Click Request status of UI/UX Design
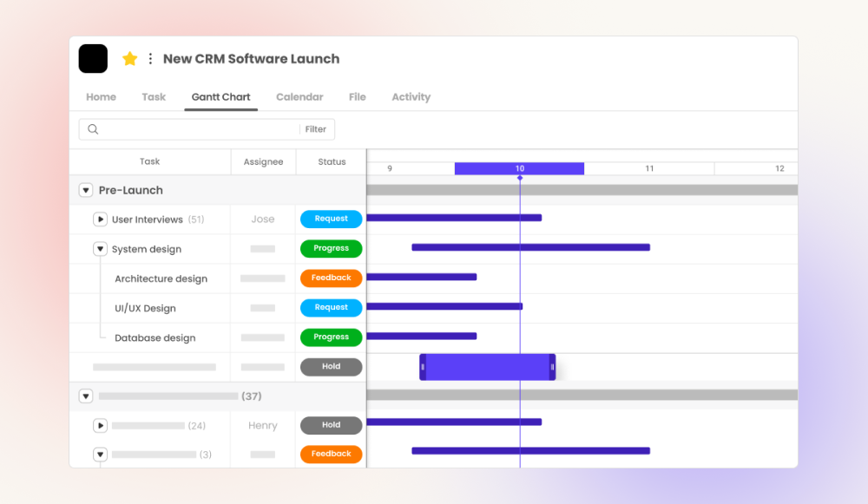The width and height of the screenshot is (868, 504). click(331, 308)
